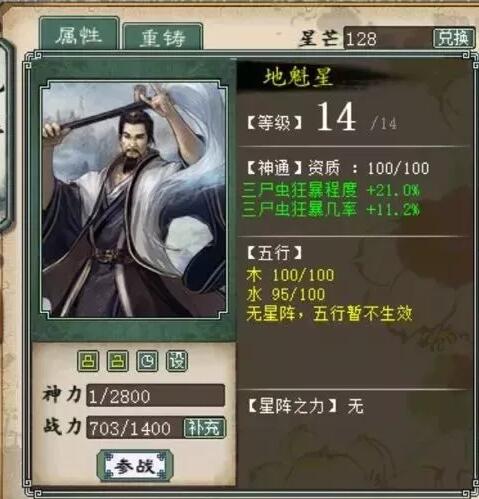Click the first green lock icon
Screen dimensions: 479x499
pos(88,361)
